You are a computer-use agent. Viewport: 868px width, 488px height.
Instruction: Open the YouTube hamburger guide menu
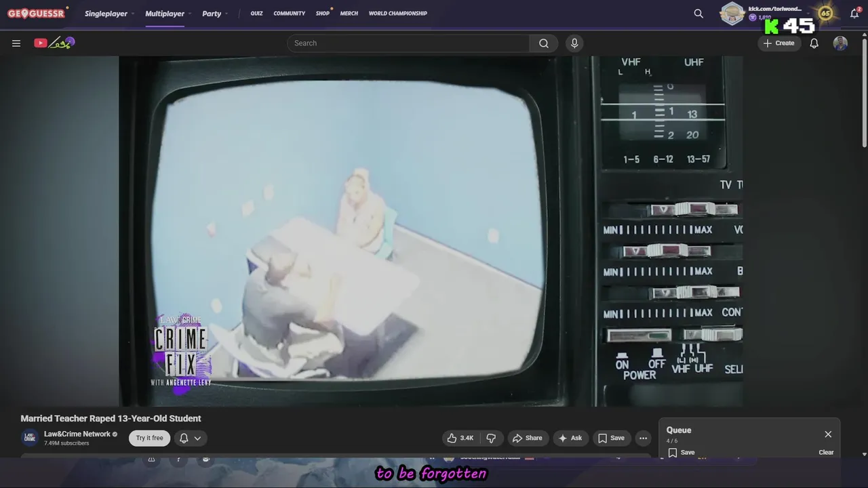pyautogui.click(x=16, y=43)
